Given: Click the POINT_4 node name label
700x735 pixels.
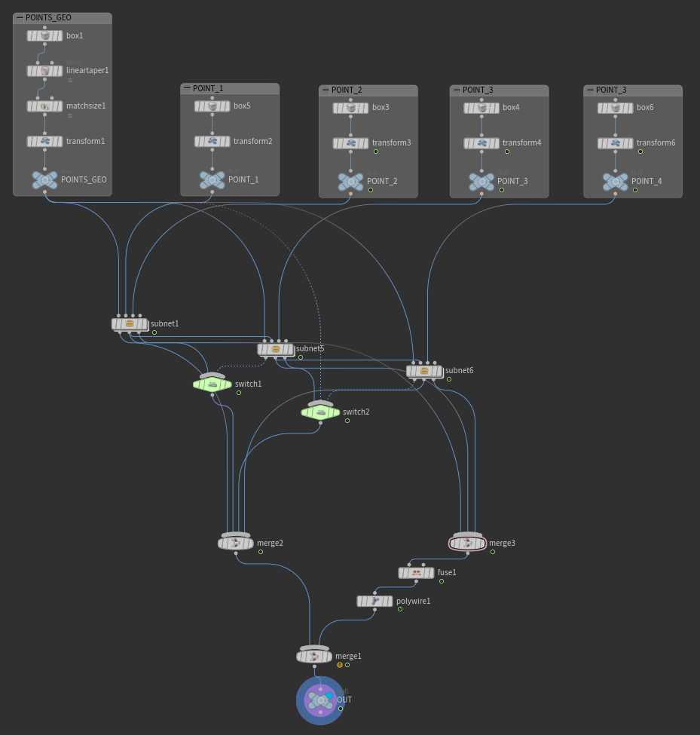Looking at the screenshot, I should tap(644, 181).
